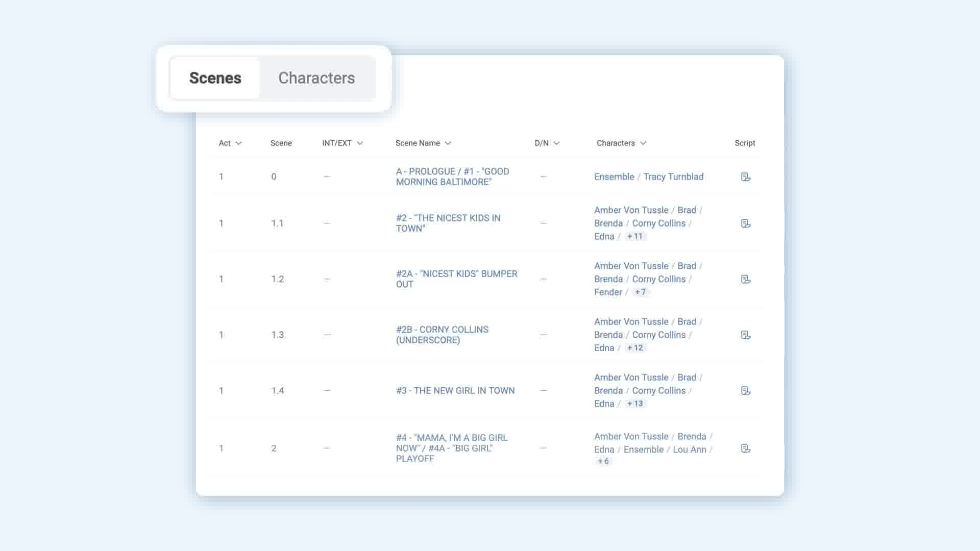Select Fender character in scene 1.2

608,292
